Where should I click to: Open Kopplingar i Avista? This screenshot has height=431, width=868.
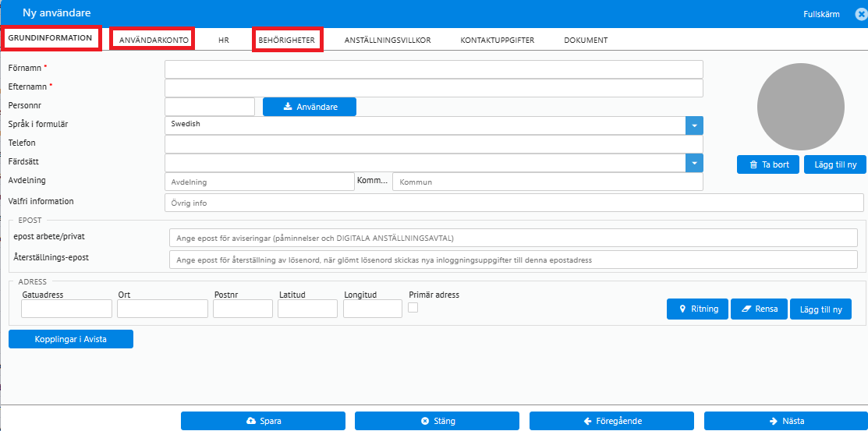pyautogui.click(x=71, y=339)
